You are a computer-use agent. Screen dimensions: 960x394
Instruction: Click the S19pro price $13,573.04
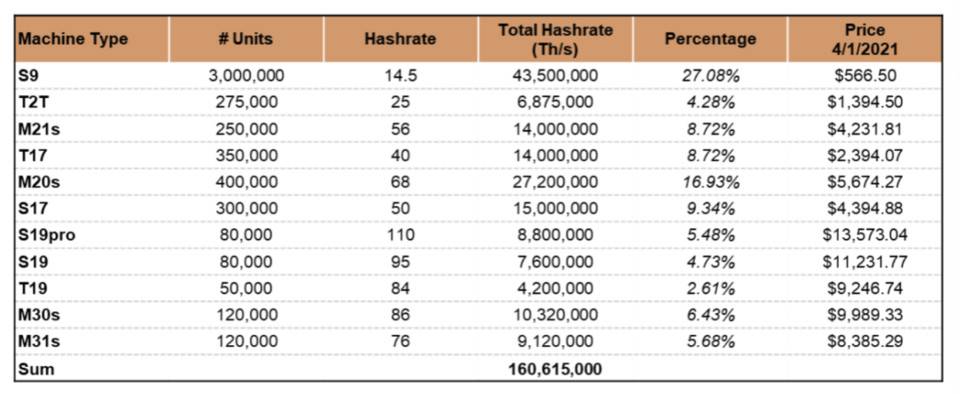[865, 234]
